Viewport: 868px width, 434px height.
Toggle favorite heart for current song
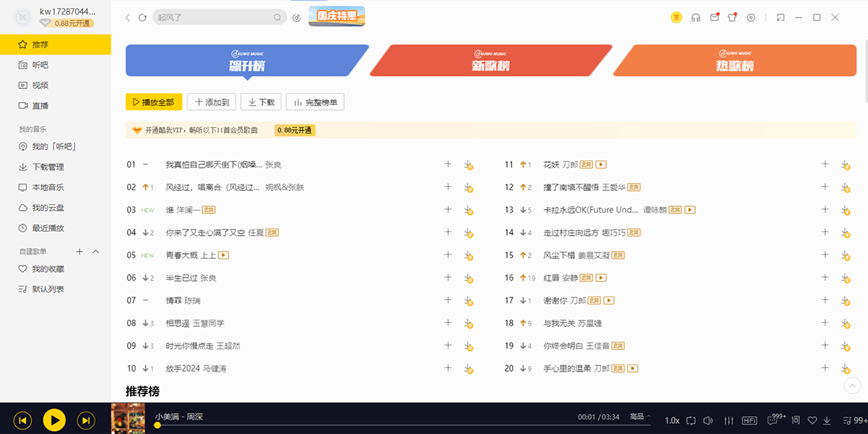click(x=812, y=420)
